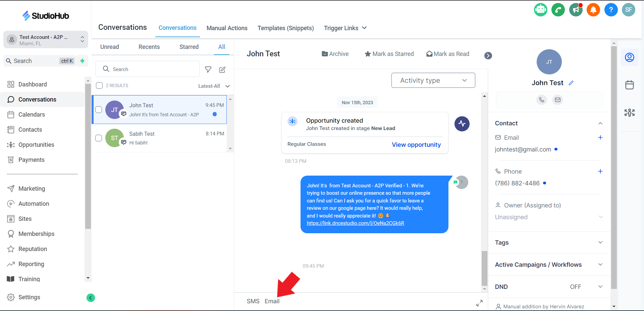Open the chatbot icon in top bar
The height and width of the screenshot is (311, 644).
pyautogui.click(x=540, y=10)
